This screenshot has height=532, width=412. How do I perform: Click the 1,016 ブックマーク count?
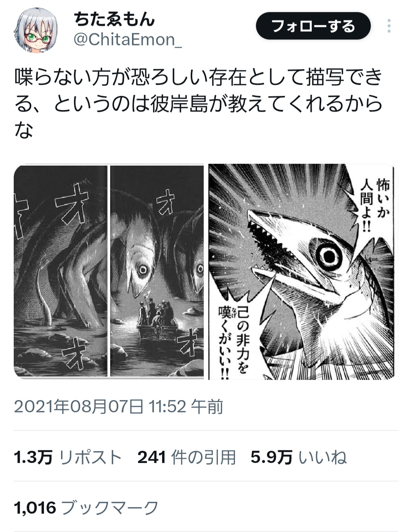(x=86, y=508)
